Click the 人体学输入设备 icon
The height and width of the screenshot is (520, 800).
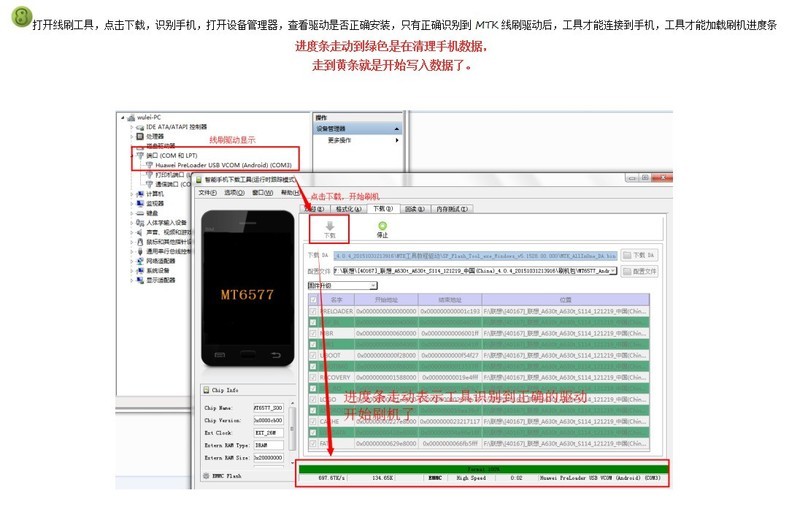pyautogui.click(x=140, y=222)
